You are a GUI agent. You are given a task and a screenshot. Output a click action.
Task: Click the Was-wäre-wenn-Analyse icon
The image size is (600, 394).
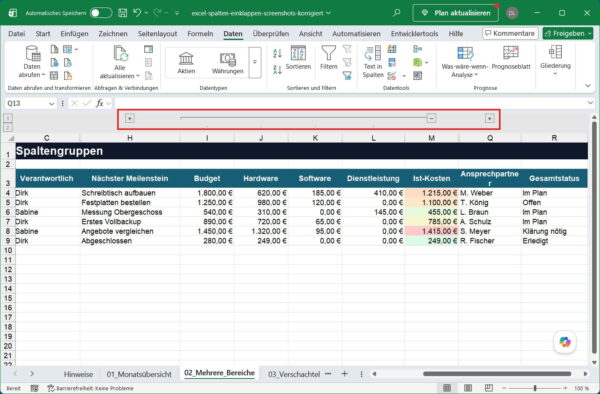pyautogui.click(x=465, y=53)
